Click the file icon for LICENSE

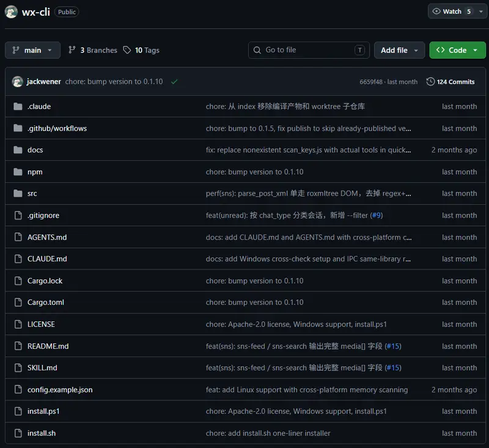(x=18, y=324)
